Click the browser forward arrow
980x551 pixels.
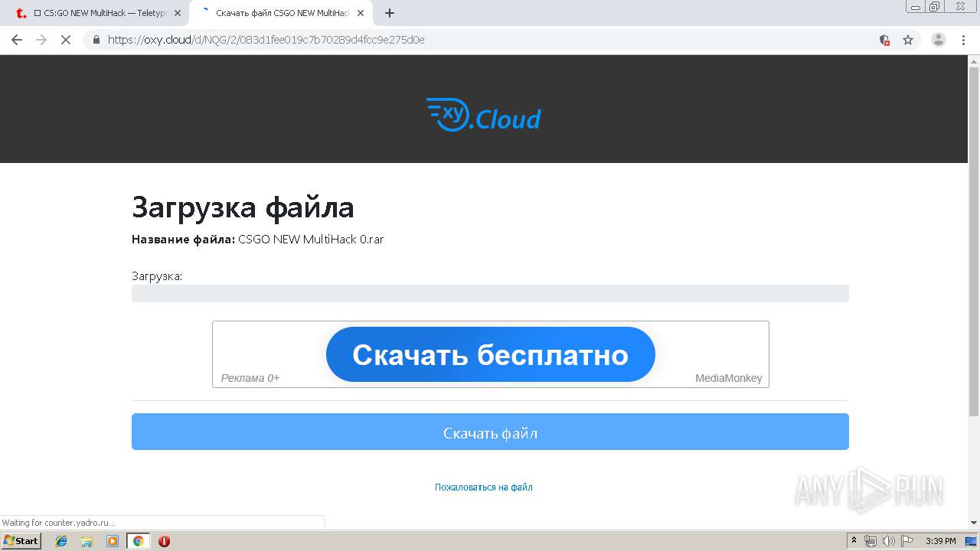pos(41,40)
